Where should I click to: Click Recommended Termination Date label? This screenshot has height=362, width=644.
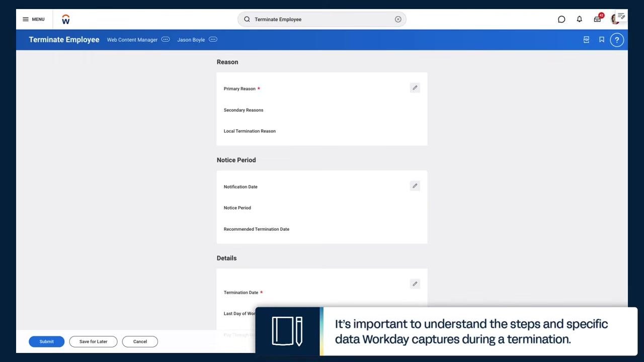(257, 229)
